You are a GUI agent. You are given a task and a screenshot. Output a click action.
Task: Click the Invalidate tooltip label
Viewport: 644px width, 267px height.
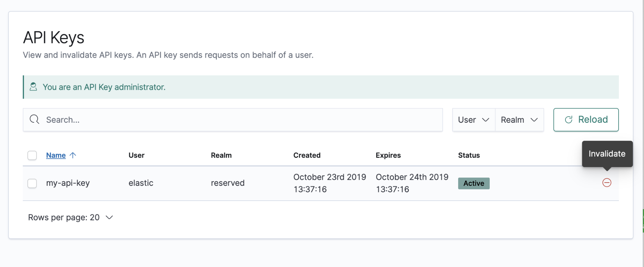tap(607, 154)
